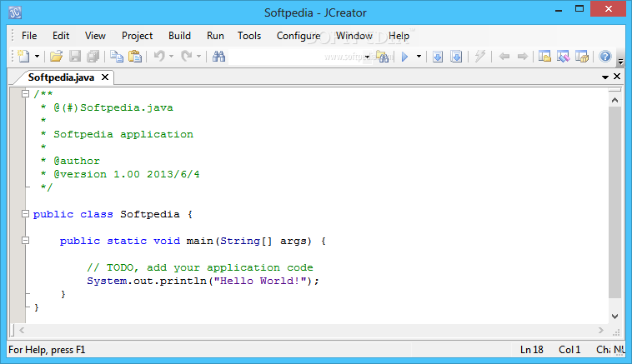
Task: Click the Copy icon in toolbar
Action: click(x=117, y=57)
